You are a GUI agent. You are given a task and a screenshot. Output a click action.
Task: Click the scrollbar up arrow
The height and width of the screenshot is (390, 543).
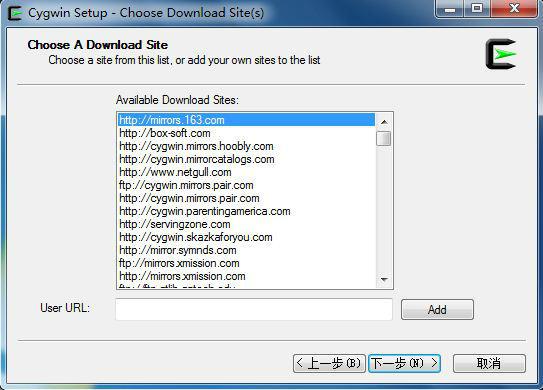pyautogui.click(x=384, y=122)
